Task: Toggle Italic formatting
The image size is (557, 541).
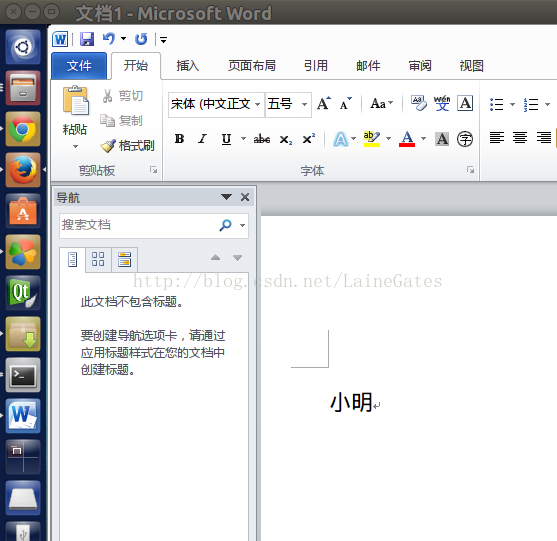Action: tap(202, 139)
